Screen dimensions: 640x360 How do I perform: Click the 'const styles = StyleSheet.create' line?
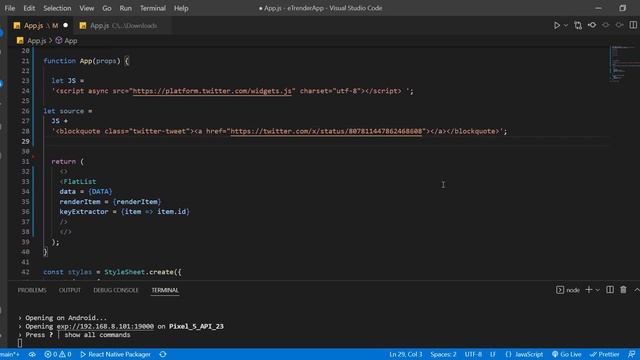pyautogui.click(x=112, y=272)
